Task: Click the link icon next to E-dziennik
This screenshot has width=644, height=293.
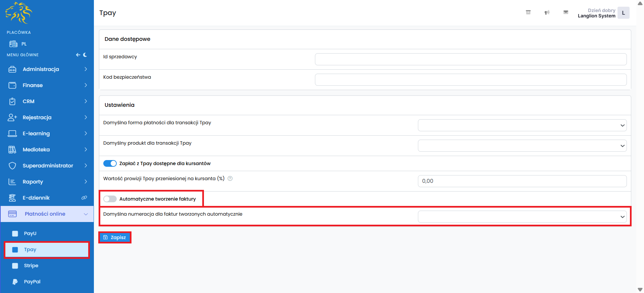Action: 84,198
